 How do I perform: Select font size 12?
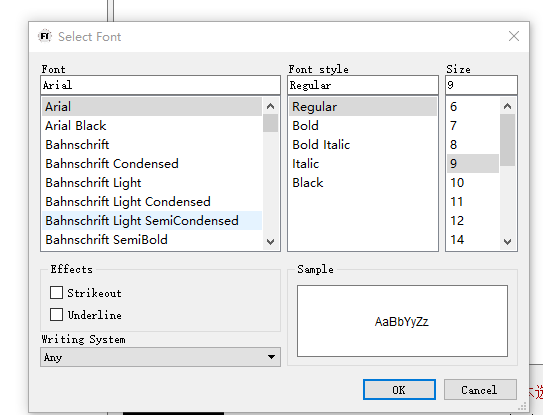tap(473, 221)
